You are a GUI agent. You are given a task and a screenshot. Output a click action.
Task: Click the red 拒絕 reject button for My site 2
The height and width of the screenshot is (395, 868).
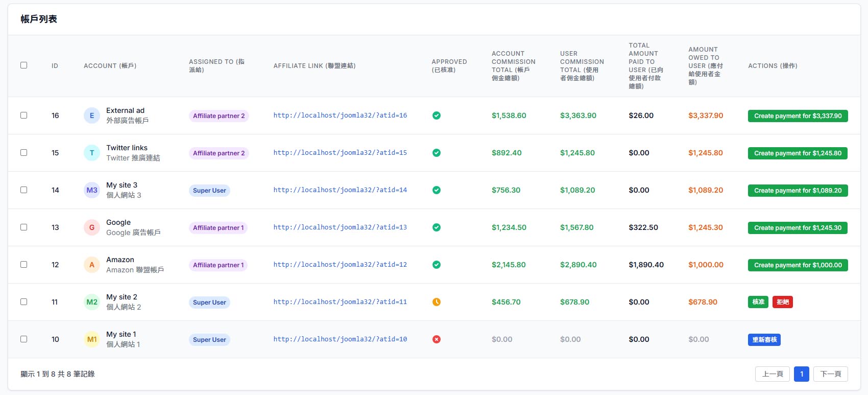point(783,302)
